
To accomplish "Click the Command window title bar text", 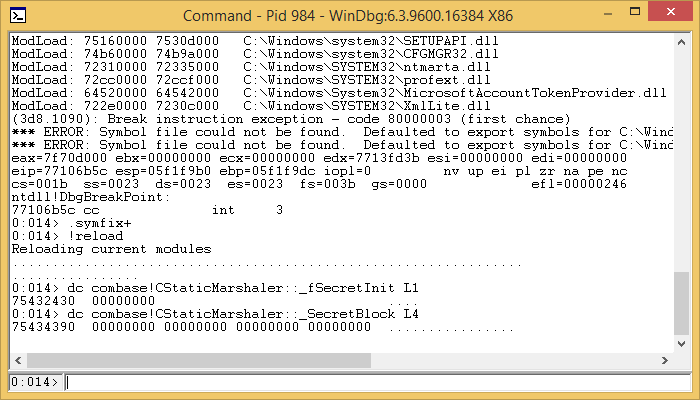I will pos(349,15).
